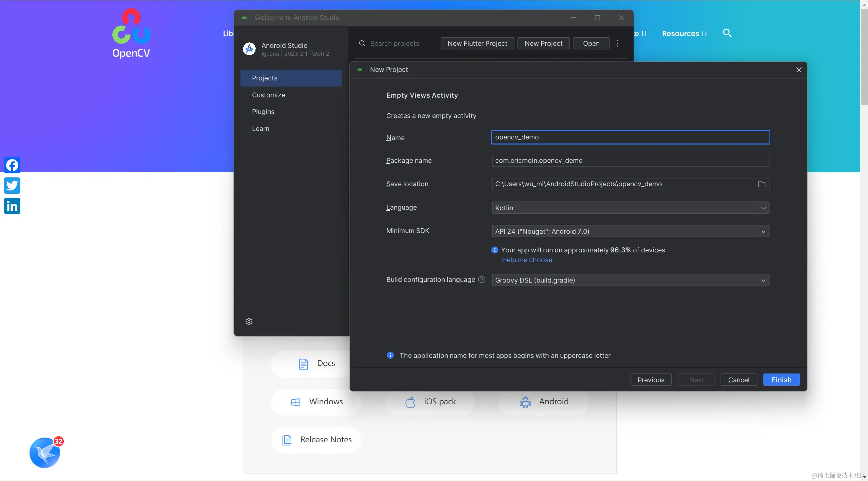Click the Name field containing opencv_demo
Image resolution: width=868 pixels, height=481 pixels.
coord(631,137)
